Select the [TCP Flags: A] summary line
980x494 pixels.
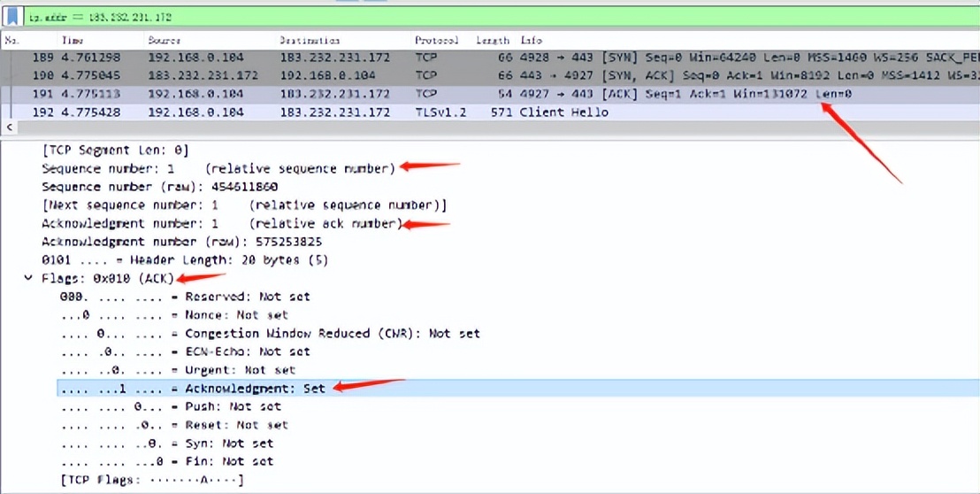tap(152, 480)
